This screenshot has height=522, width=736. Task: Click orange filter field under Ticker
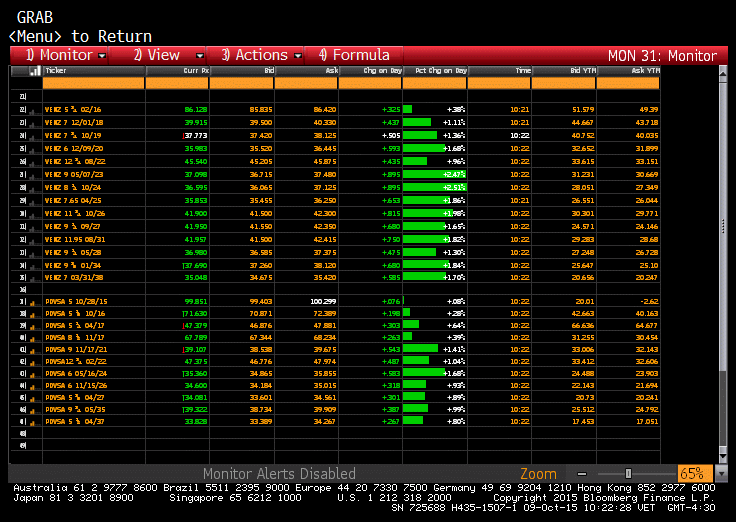coord(93,83)
